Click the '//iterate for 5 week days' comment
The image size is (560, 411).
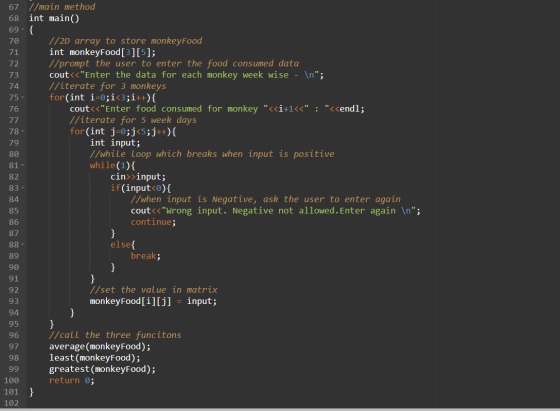(133, 120)
